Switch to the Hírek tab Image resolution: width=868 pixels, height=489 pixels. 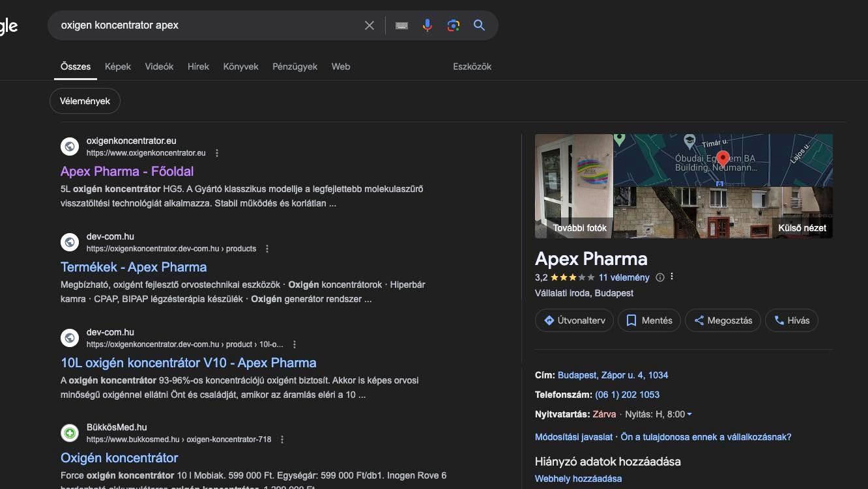[x=198, y=66]
